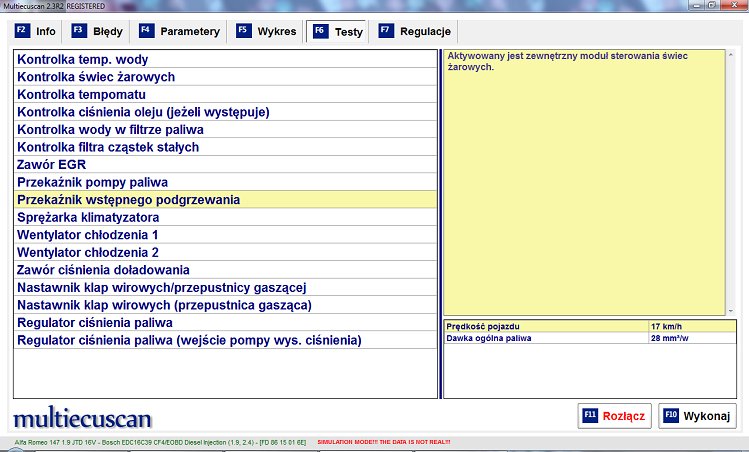This screenshot has height=452, width=749.
Task: Select Nastawnik klap wirowych/przepustnicy gaszącej
Action: point(225,288)
